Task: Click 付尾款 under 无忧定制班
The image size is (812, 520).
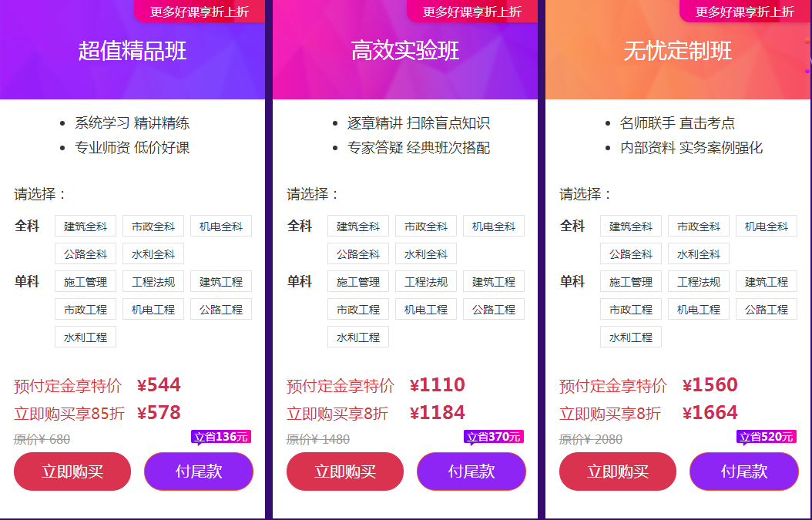Action: click(x=743, y=472)
